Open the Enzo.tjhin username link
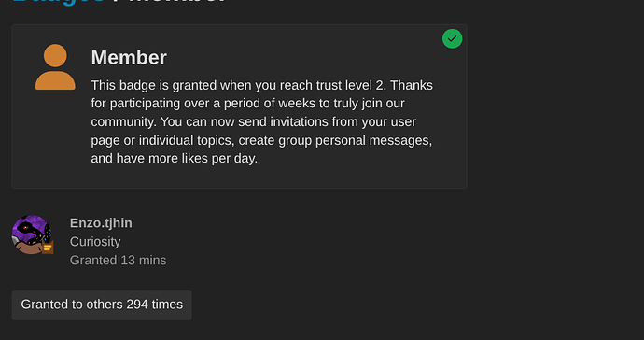The width and height of the screenshot is (644, 340). pyautogui.click(x=101, y=223)
